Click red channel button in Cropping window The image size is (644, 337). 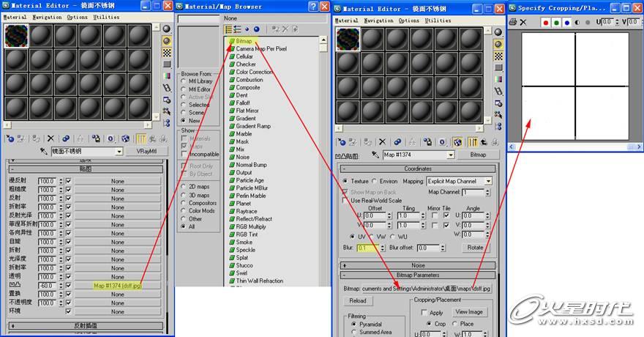[x=545, y=22]
